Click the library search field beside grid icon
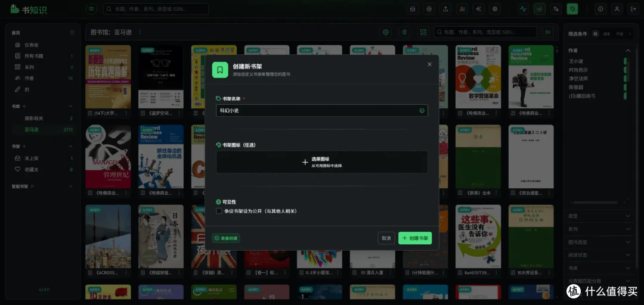Viewport: 644px width, 305px height. pos(485,32)
